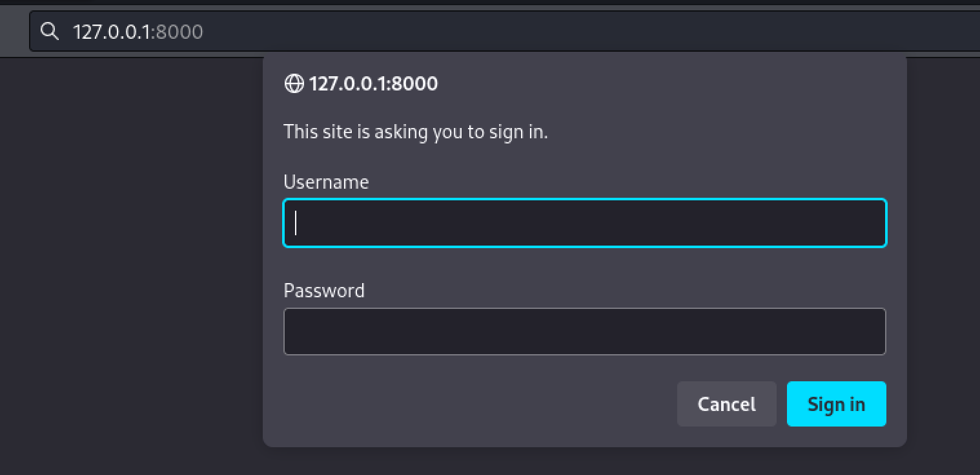Click the bold 127.0.0.1:8000 dialog heading
Screen dimensions: 980x475
tap(373, 83)
